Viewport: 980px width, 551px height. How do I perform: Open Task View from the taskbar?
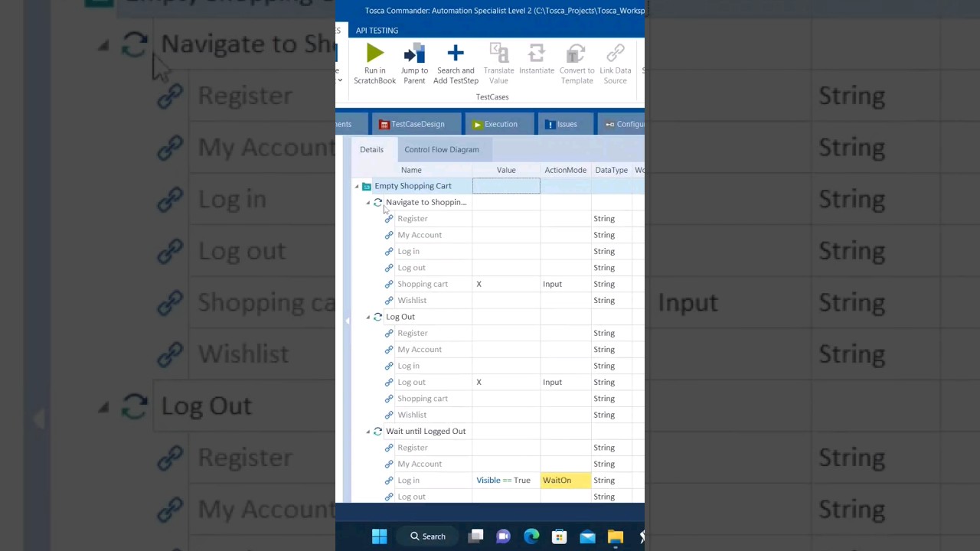(x=476, y=536)
